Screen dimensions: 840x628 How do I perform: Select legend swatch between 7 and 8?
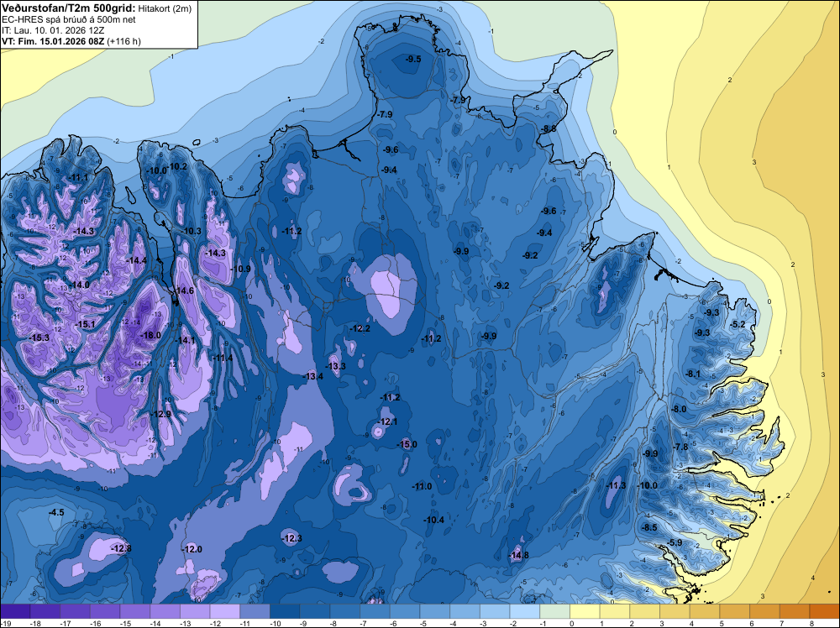(795, 611)
